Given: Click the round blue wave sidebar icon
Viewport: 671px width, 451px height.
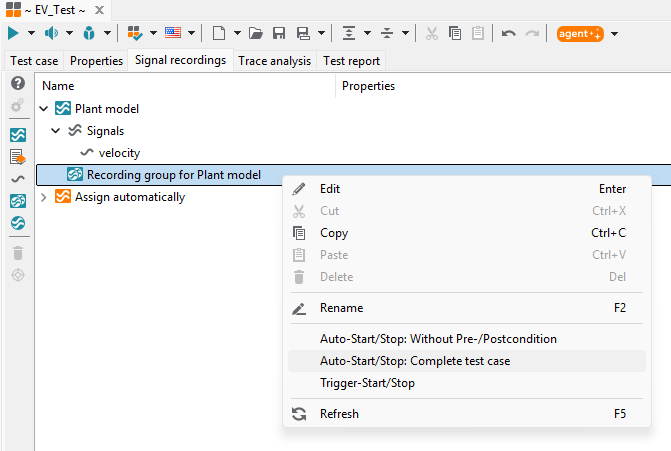Looking at the screenshot, I should (x=18, y=223).
